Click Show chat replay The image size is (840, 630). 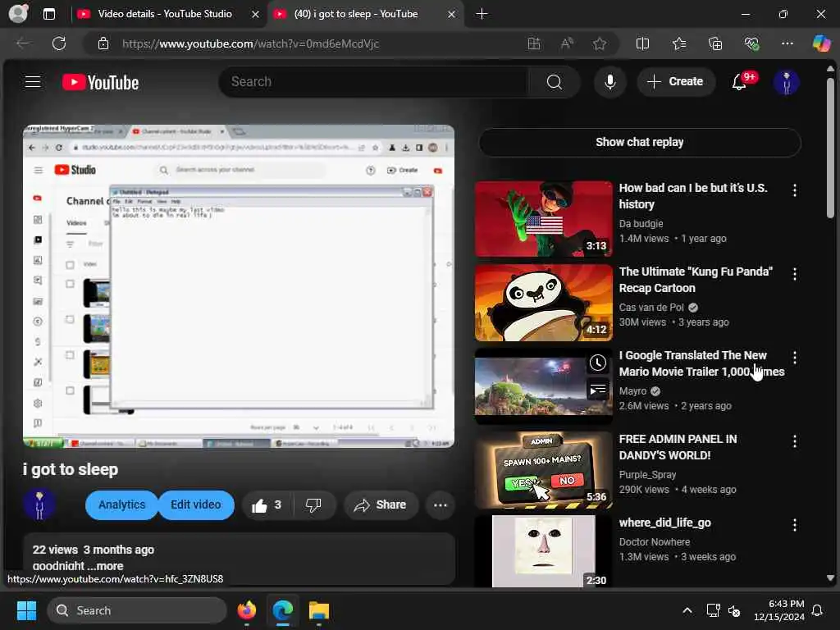[640, 142]
